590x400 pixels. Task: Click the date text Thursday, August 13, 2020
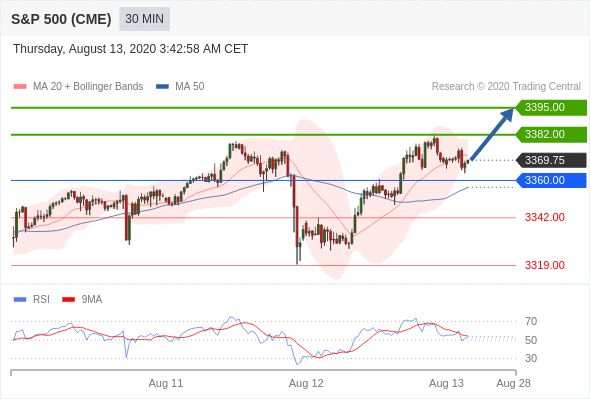[84, 49]
